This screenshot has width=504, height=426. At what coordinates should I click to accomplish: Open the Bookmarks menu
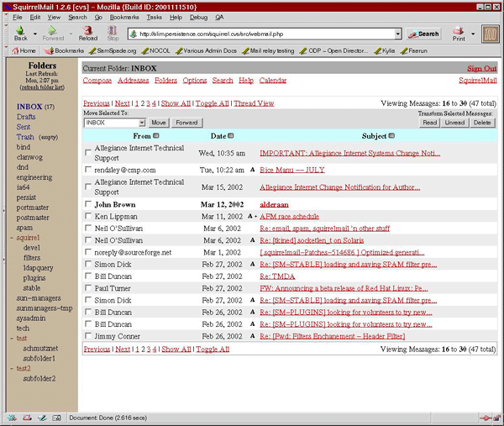click(124, 18)
